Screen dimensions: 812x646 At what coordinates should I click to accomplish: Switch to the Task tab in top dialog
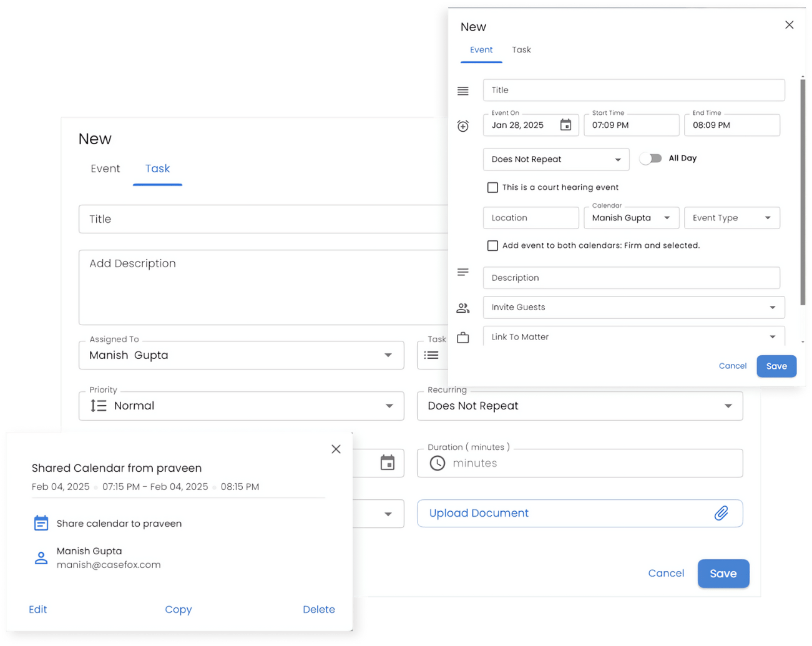pos(521,50)
